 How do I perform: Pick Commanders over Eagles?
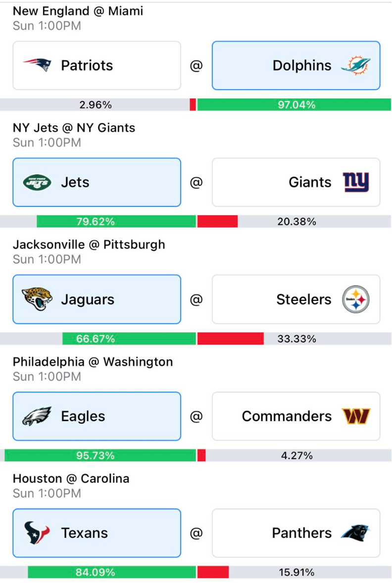(x=296, y=416)
